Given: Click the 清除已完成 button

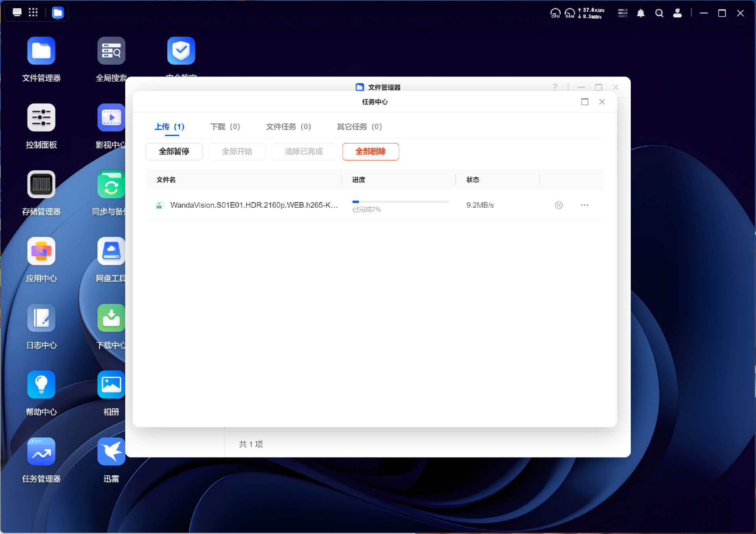Looking at the screenshot, I should click(x=304, y=152).
